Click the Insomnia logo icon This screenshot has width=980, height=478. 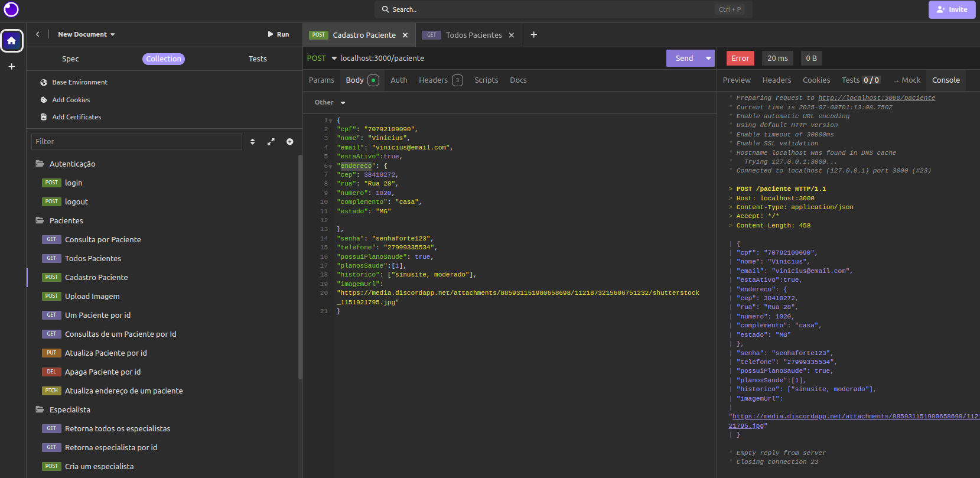pos(11,9)
